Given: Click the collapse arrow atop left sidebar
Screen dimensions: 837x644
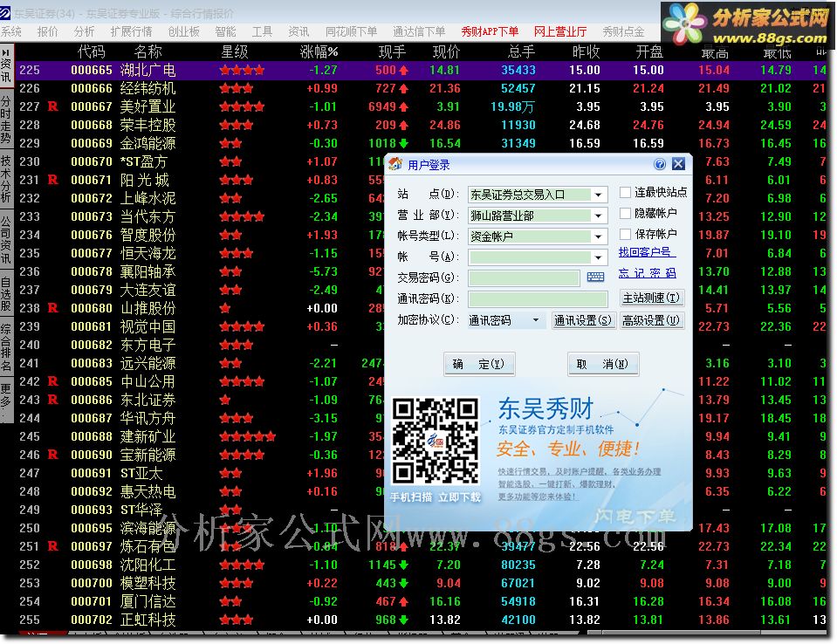Looking at the screenshot, I should 6,52.
